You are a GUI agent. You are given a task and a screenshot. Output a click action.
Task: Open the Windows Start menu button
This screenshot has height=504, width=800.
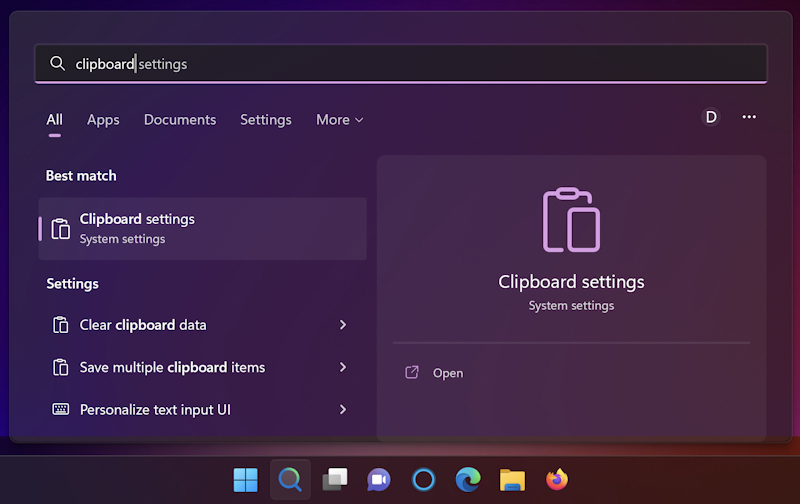pos(245,480)
